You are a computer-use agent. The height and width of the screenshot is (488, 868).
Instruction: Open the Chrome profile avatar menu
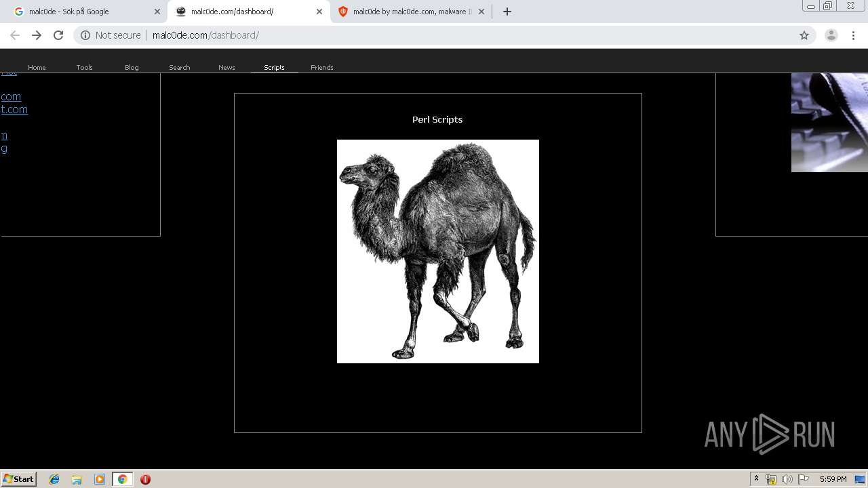coord(831,35)
